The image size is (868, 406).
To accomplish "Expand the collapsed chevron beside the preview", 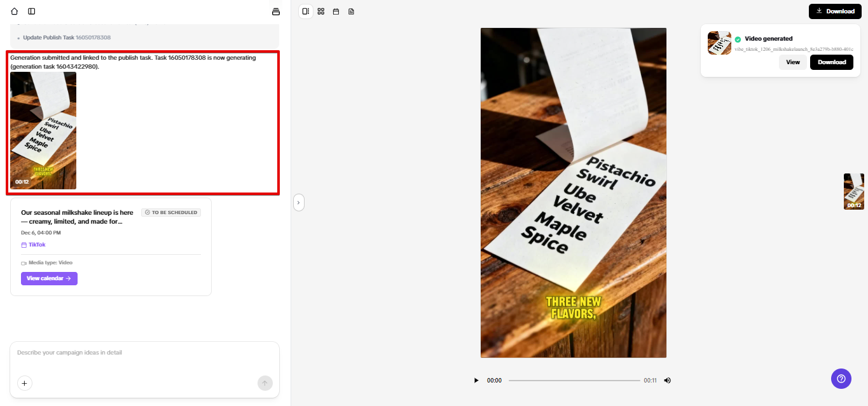I will pos(299,202).
